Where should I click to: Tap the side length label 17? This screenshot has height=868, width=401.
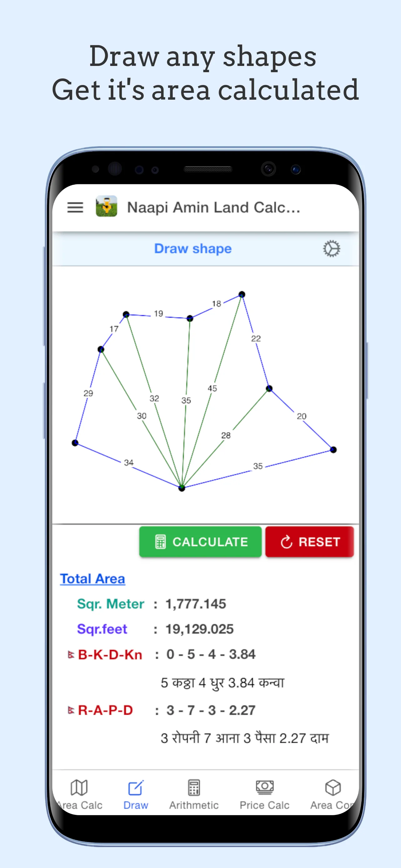(x=114, y=329)
